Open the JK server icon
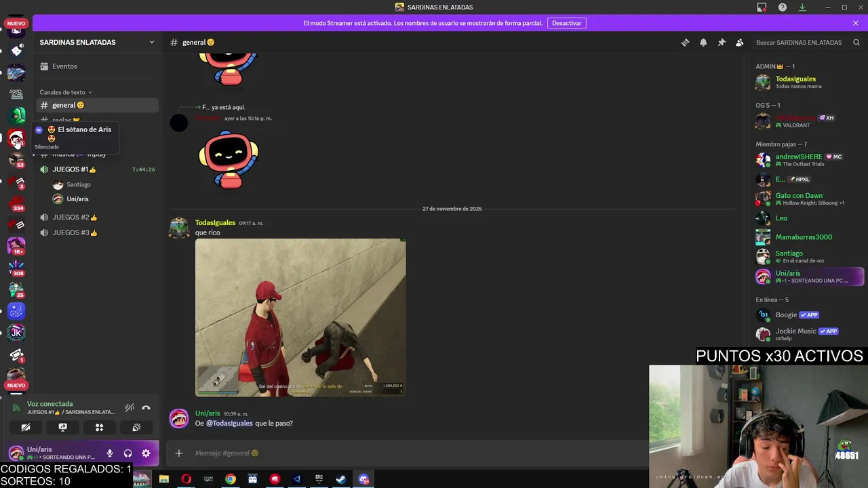Screen dimensions: 868x488 16,332
